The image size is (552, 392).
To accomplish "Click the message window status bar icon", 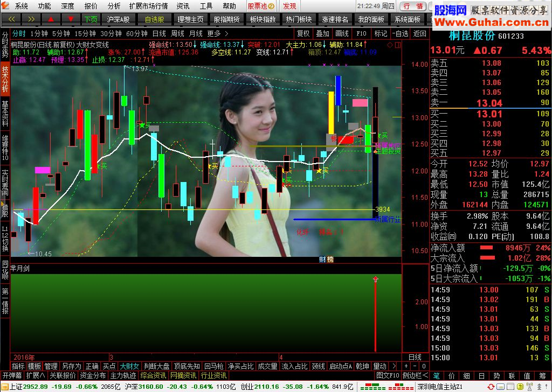I will click(501, 387).
